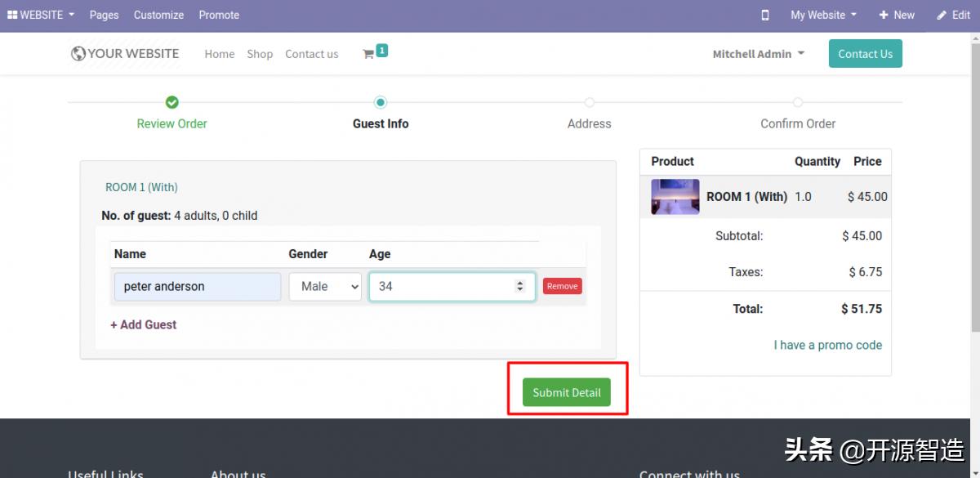Go to the Shop page

(x=260, y=54)
